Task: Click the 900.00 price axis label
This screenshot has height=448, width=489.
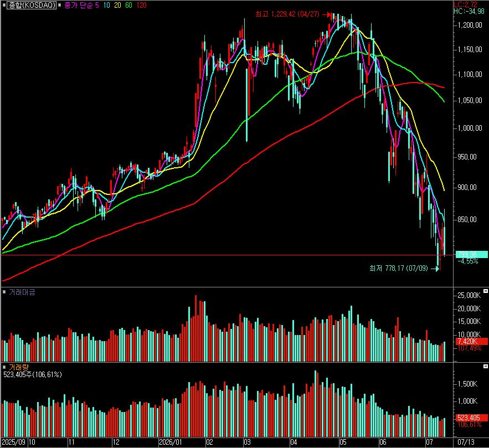Action: 467,187
